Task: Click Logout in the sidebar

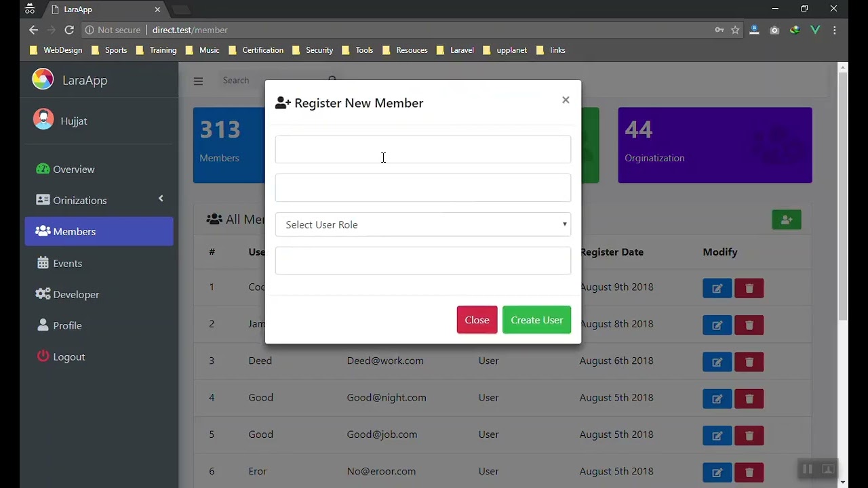Action: (x=99, y=357)
